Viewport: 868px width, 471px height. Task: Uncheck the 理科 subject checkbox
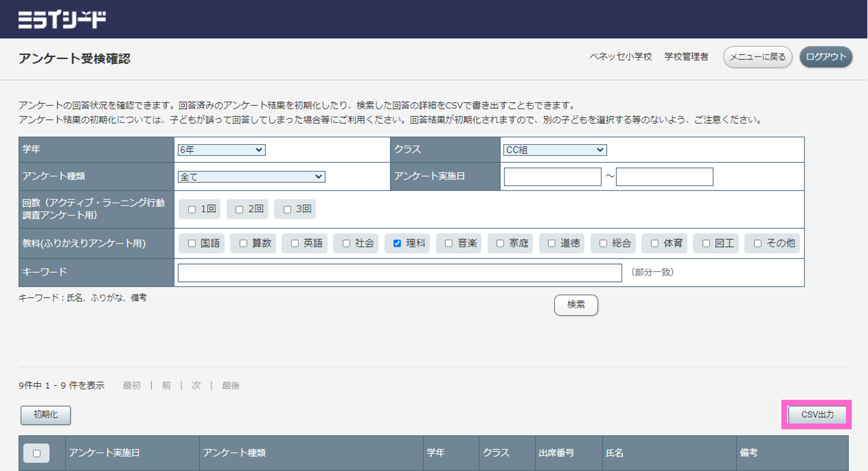397,243
